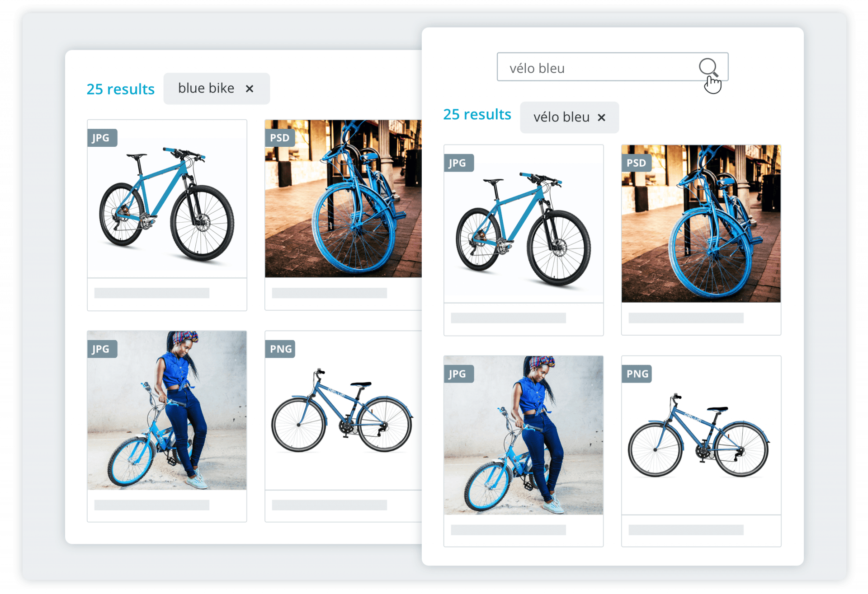This screenshot has height=594, width=868.
Task: Select the JPG badge on the mountain bike photo
Action: pos(102,138)
